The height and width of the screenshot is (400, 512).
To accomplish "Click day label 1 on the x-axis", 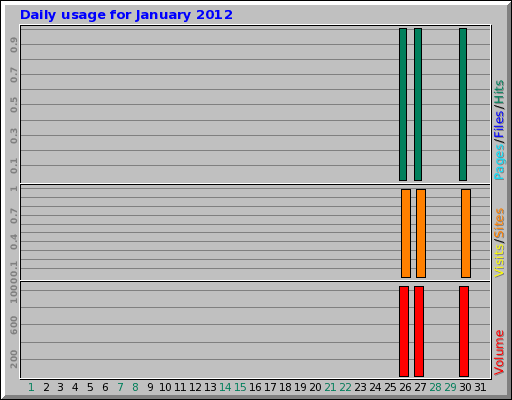I will 31,387.
